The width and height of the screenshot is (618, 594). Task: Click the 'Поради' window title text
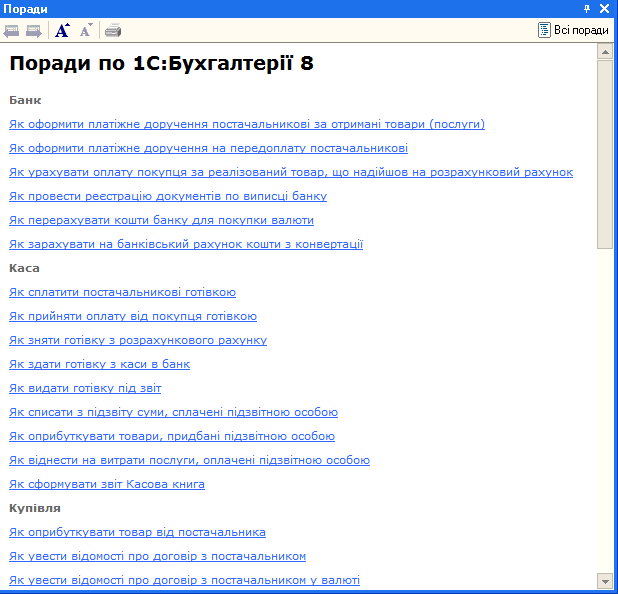click(25, 9)
